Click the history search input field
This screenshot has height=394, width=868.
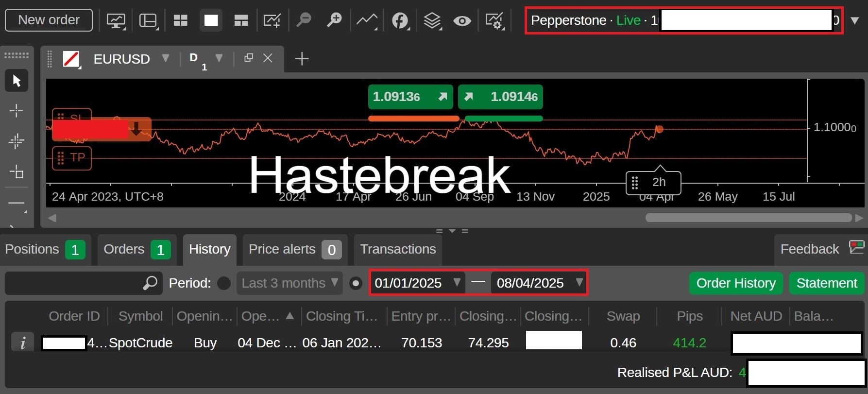[83, 283]
